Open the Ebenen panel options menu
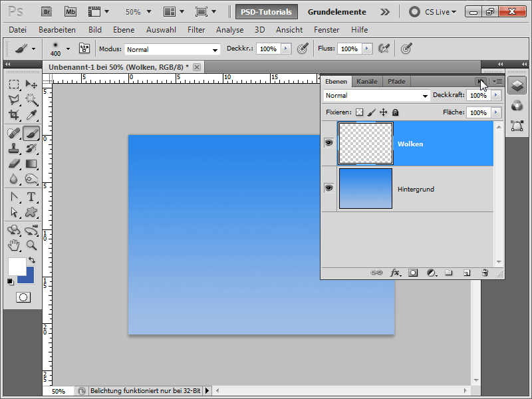Image resolution: width=532 pixels, height=399 pixels. click(x=497, y=81)
